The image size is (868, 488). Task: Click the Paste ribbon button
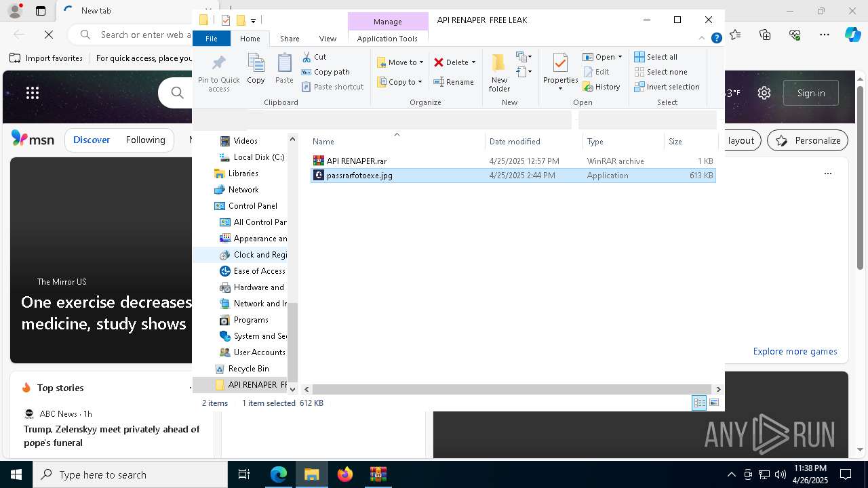click(x=284, y=69)
